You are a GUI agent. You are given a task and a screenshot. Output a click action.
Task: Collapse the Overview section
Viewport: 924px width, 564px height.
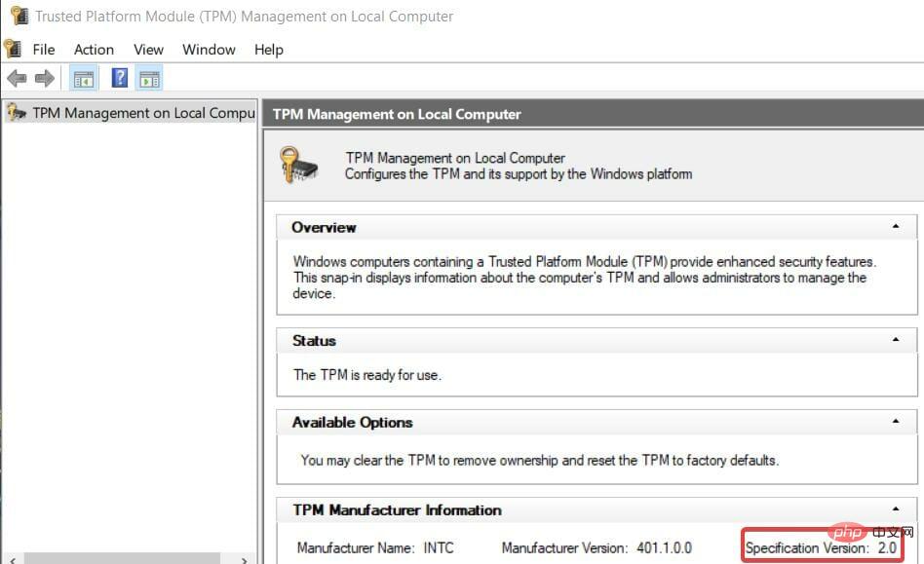[896, 227]
